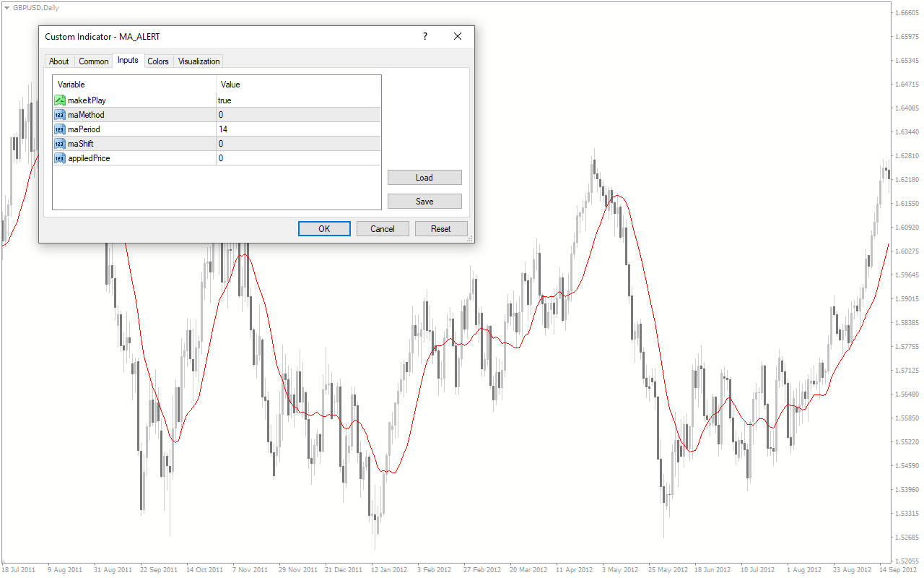Click the makeItPlay boolean variable icon
This screenshot has width=924, height=578.
pos(60,100)
